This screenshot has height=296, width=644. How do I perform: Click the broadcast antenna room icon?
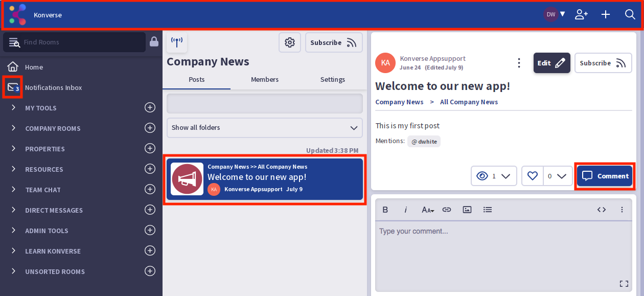pyautogui.click(x=177, y=42)
